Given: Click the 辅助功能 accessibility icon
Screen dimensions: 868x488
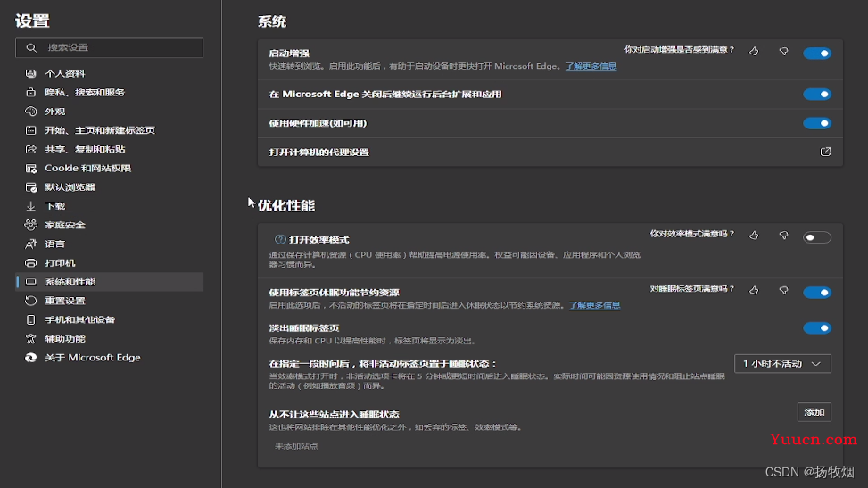Looking at the screenshot, I should 31,338.
